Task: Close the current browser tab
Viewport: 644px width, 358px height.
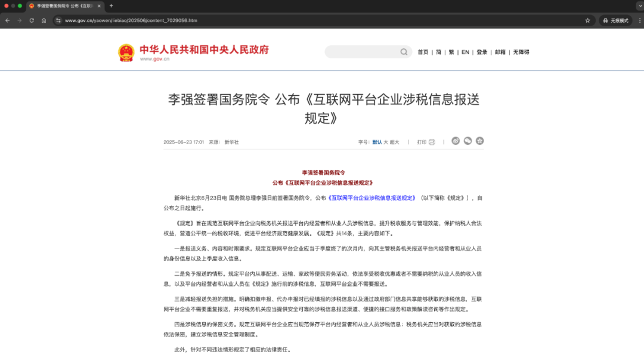Action: (x=99, y=6)
